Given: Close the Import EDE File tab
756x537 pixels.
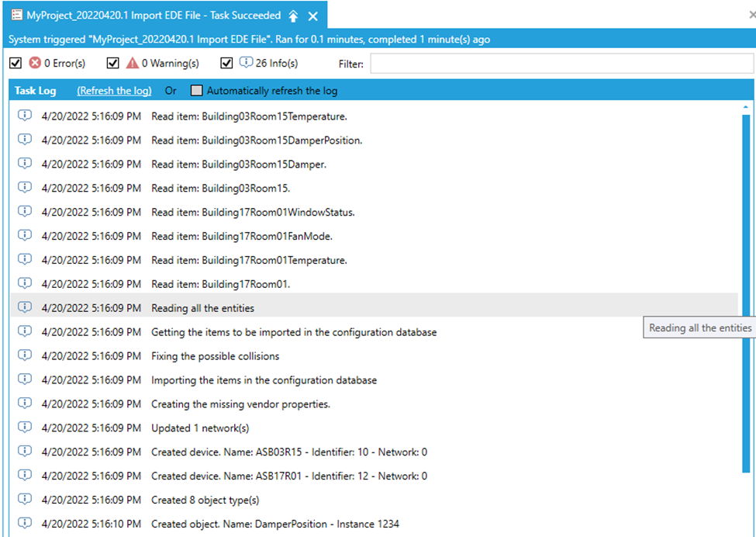Looking at the screenshot, I should [x=312, y=16].
